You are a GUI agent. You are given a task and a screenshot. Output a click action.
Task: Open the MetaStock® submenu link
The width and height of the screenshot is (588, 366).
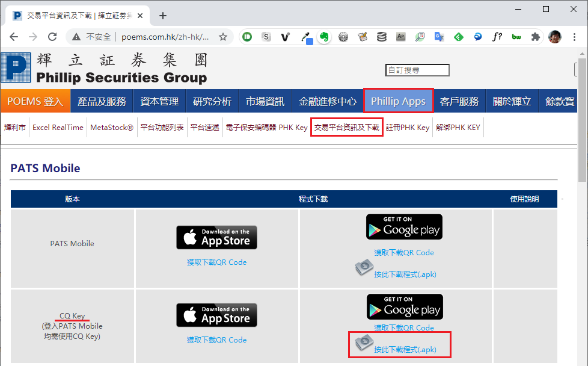112,127
